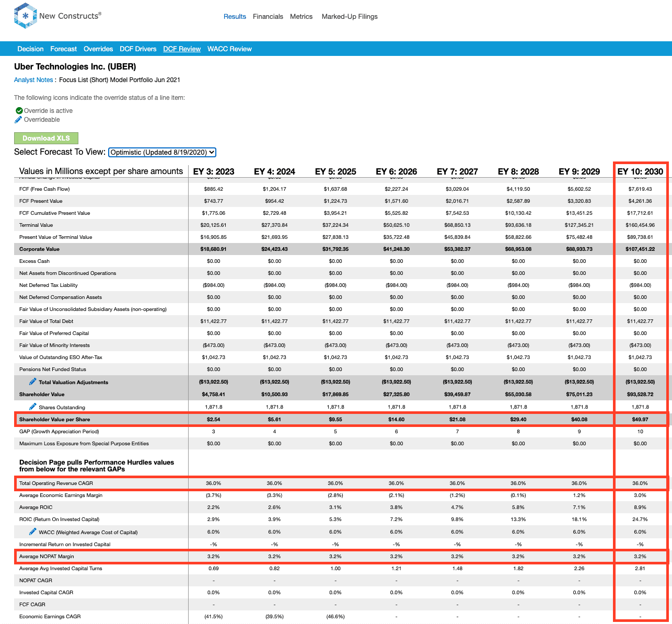Click the Terminal Value row label

[x=36, y=225]
